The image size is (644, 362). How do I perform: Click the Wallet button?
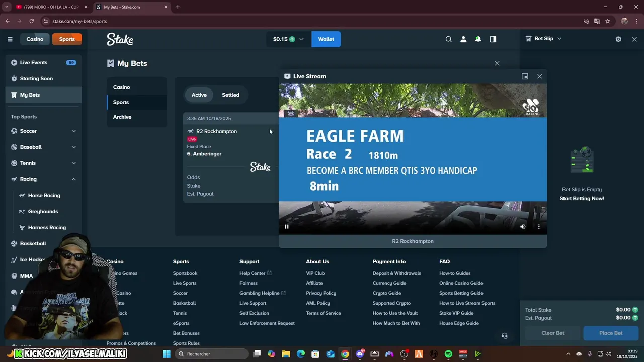(x=326, y=39)
